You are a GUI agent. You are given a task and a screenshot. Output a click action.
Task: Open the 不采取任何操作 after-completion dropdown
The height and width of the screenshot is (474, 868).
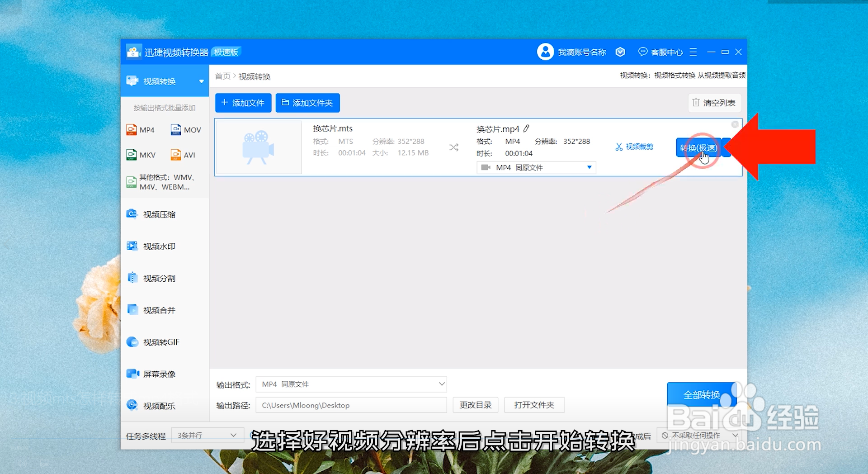pyautogui.click(x=700, y=435)
